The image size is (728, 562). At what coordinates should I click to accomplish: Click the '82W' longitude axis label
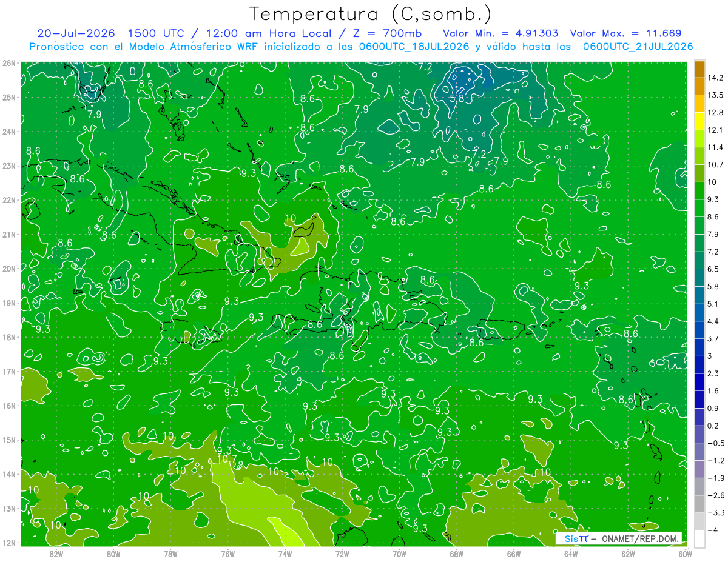56,554
